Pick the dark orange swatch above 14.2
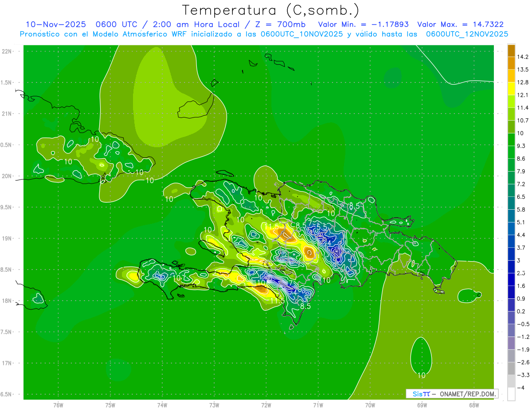 click(x=511, y=51)
